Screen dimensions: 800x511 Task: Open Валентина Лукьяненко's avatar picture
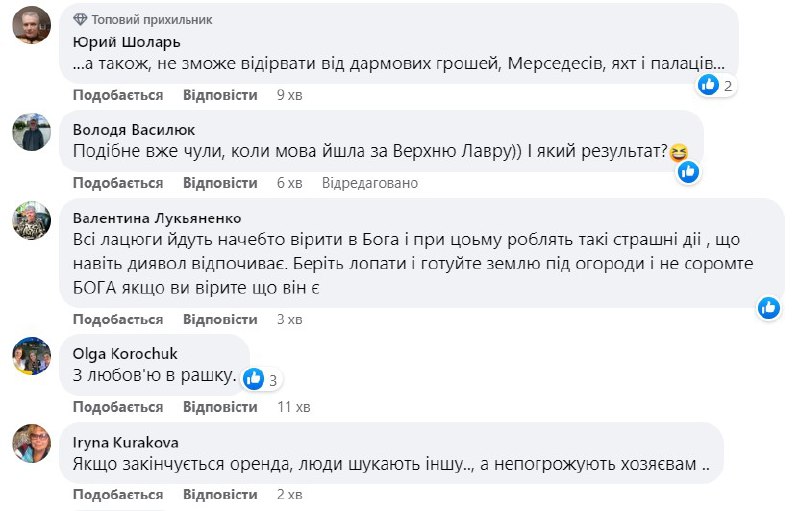[31, 220]
